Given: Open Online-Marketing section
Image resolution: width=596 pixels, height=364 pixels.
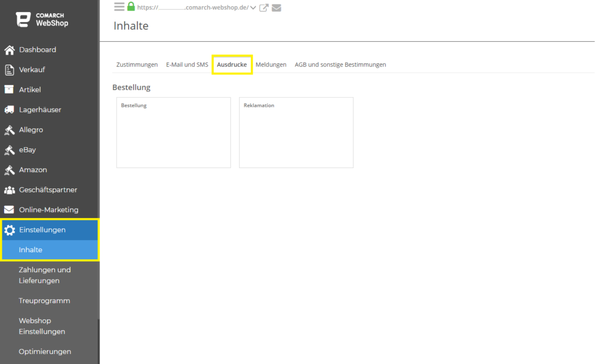Looking at the screenshot, I should [x=49, y=209].
